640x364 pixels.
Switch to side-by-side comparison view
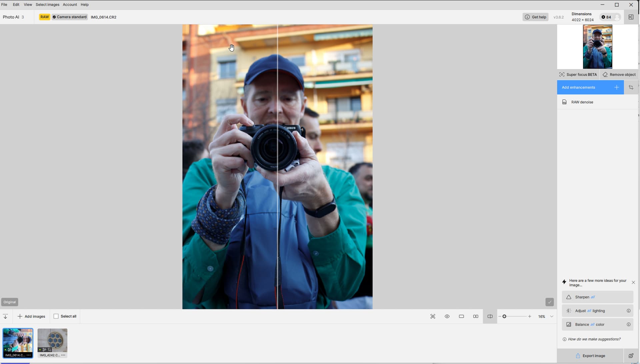[476, 316]
